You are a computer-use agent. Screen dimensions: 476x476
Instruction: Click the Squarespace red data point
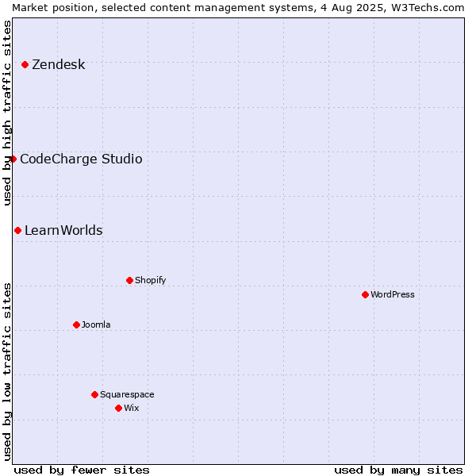point(94,394)
